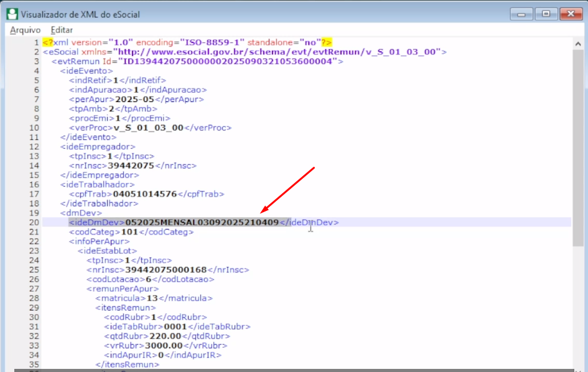Screen dimensions: 588x372
Task: Click the closing ideEvento tag
Action: click(88, 137)
